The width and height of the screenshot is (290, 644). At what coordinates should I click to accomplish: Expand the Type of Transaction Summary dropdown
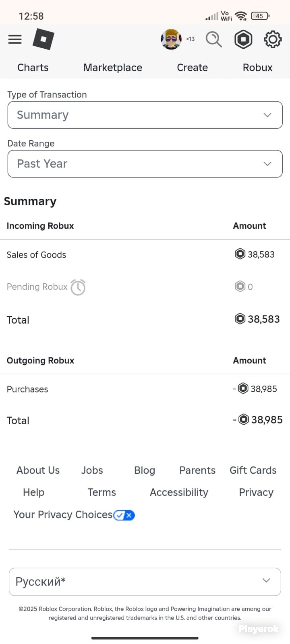tap(145, 115)
